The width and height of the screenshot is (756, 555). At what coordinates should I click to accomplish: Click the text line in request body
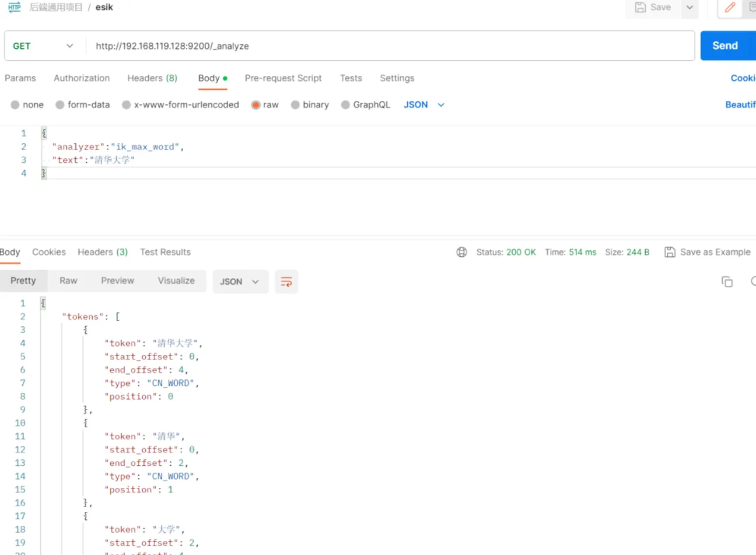pos(93,160)
